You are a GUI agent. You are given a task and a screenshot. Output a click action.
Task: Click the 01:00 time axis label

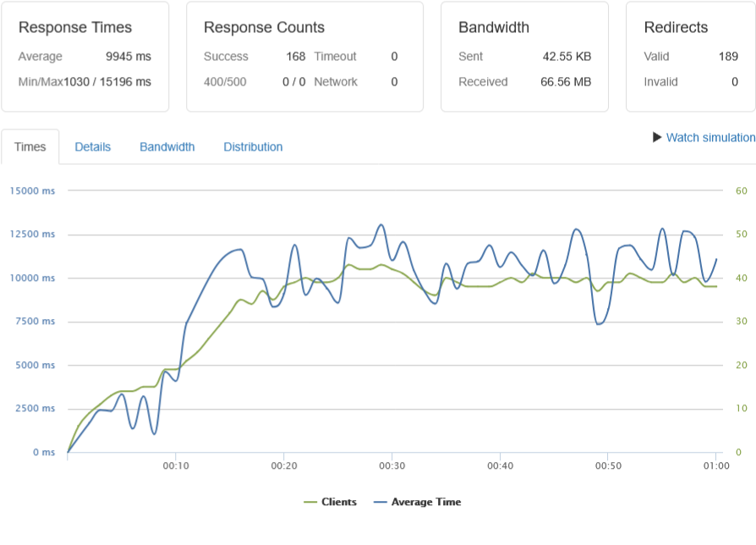click(715, 465)
